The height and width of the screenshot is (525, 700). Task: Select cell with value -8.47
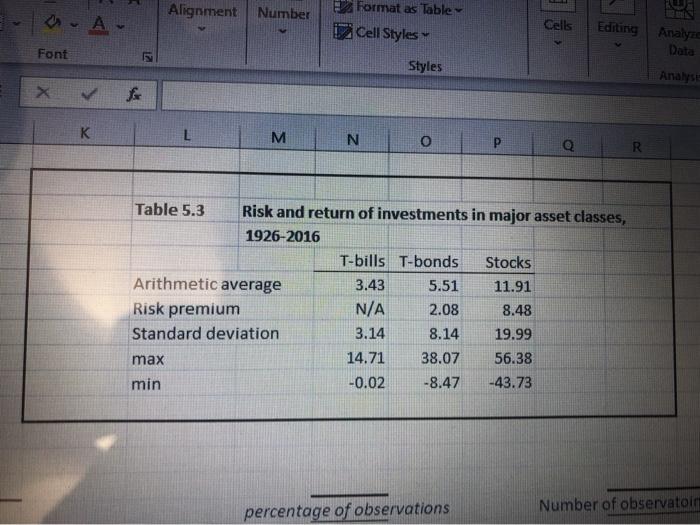point(425,383)
